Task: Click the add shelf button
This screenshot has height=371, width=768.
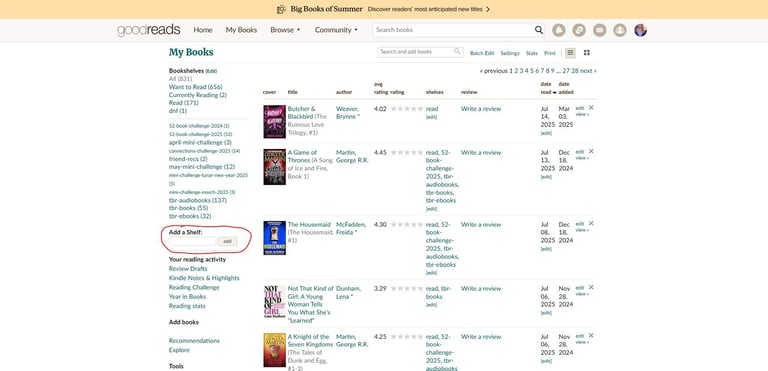Action: click(x=227, y=241)
